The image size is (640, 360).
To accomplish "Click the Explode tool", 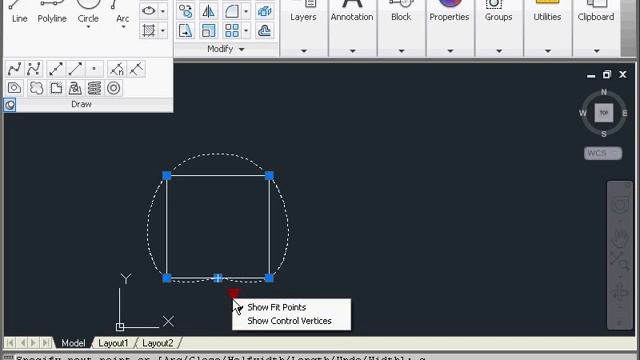I will (264, 11).
